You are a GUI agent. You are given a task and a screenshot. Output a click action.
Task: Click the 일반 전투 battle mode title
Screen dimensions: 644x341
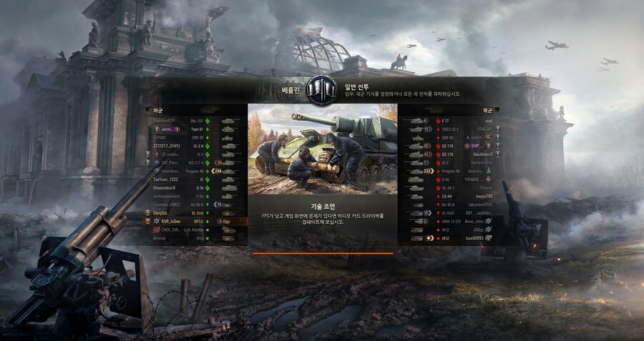(x=356, y=87)
